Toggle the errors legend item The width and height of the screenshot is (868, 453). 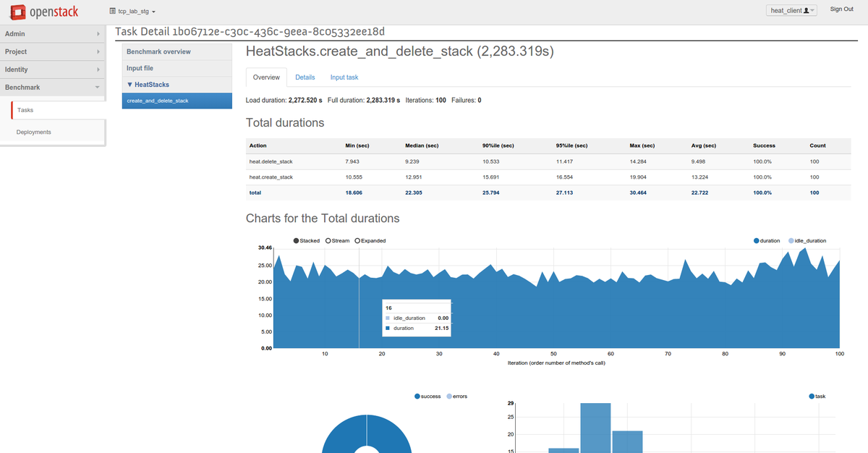456,396
